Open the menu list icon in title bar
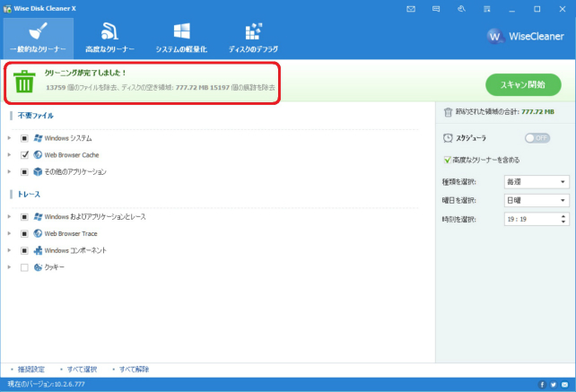Screen dimensions: 576x392 pyautogui.click(x=487, y=9)
